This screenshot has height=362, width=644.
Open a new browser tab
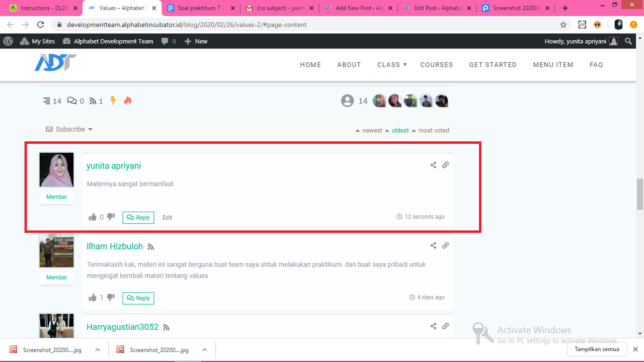point(566,8)
